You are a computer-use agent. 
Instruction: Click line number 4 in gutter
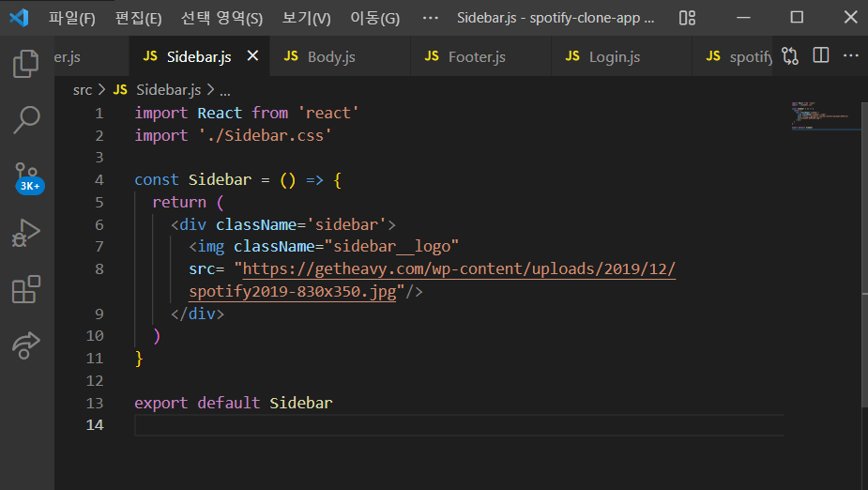(x=99, y=180)
